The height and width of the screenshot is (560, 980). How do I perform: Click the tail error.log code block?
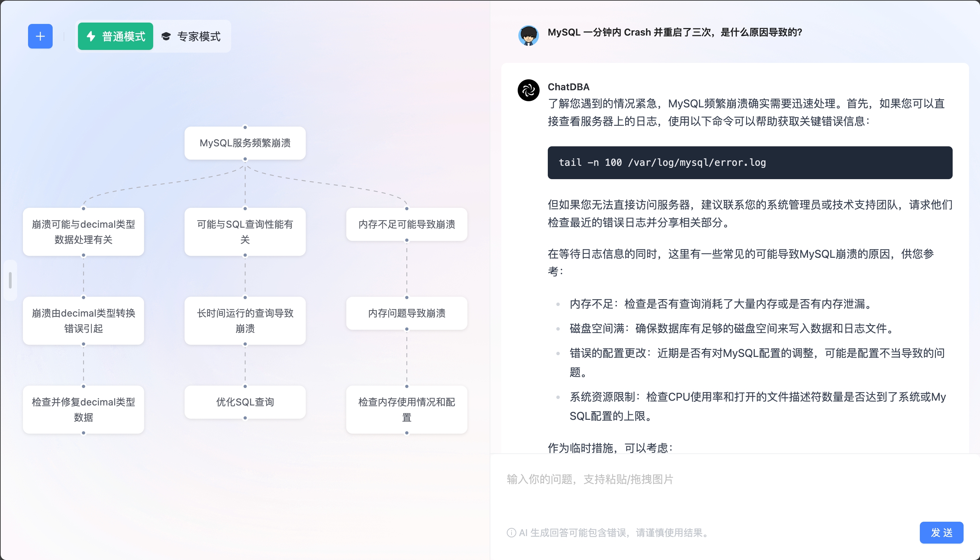pos(750,163)
